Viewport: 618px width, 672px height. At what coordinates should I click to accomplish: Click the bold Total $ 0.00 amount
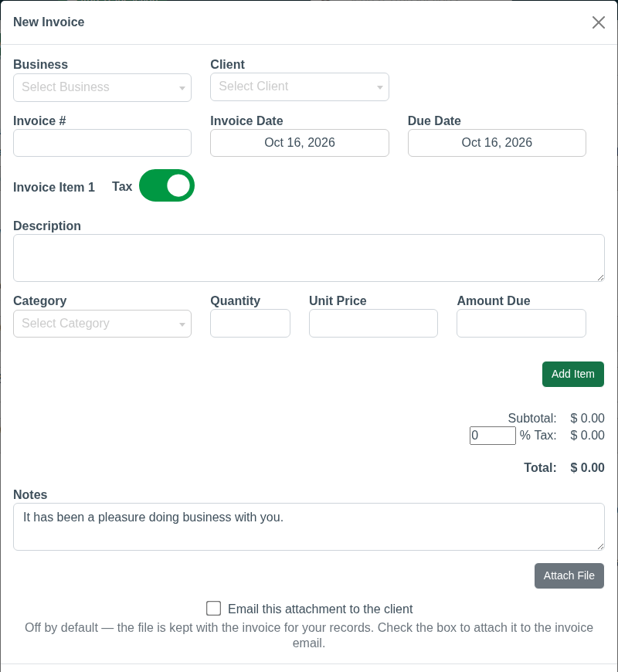tap(587, 467)
